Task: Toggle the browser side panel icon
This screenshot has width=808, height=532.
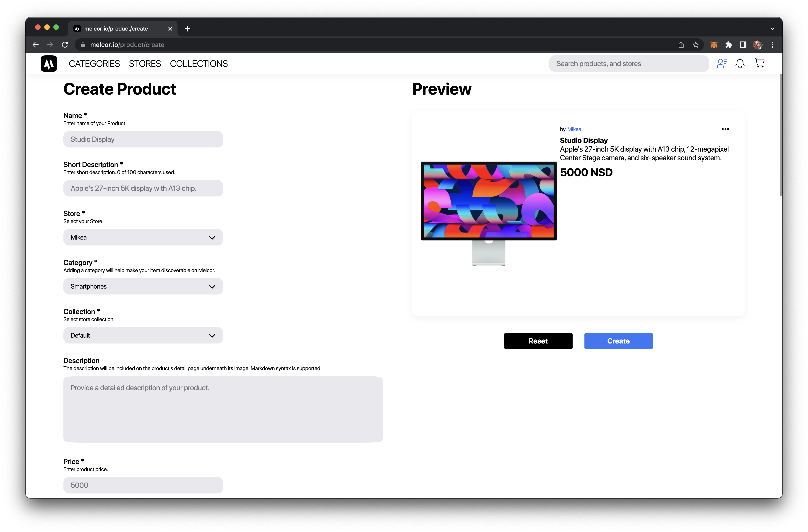Action: coord(743,44)
